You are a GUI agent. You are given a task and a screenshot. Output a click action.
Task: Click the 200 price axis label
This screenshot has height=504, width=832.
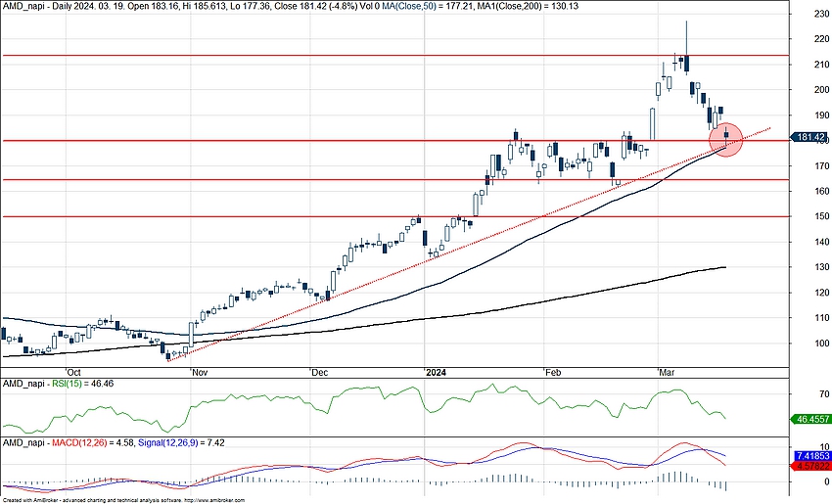click(x=821, y=90)
